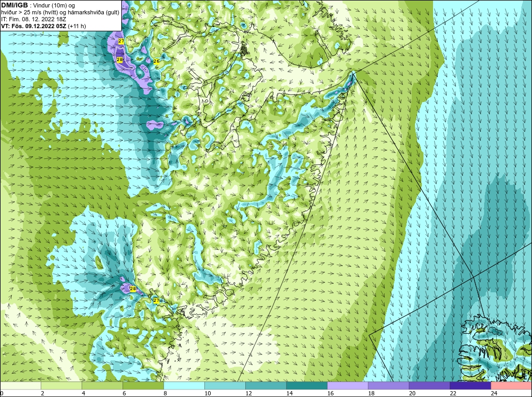This screenshot has height=397, width=532.
Task: Select the 10–12 m/s turquoise swatch
Action: tap(225, 386)
